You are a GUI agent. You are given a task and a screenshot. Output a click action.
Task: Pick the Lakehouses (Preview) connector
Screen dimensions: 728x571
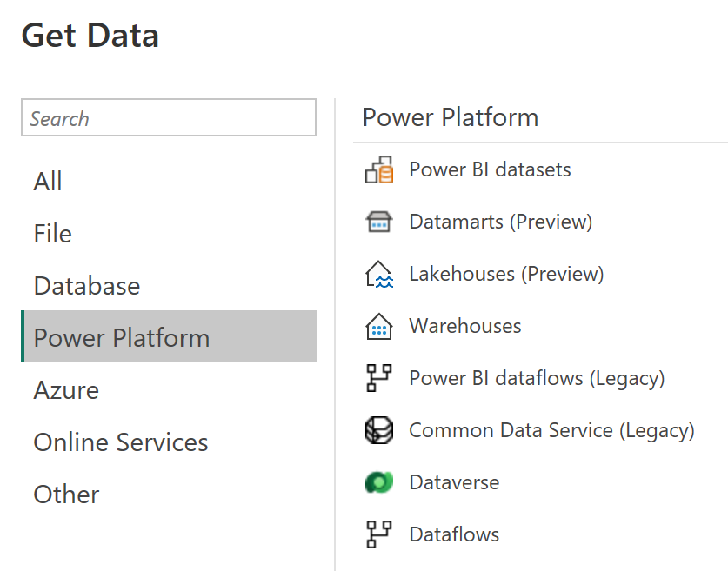click(506, 274)
